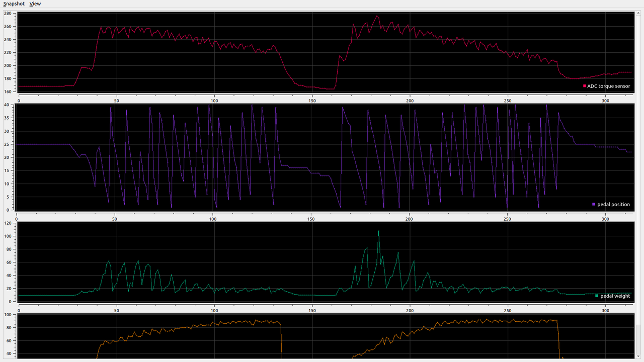644x362 pixels.
Task: Select the "pedal position" legend label
Action: (613, 205)
